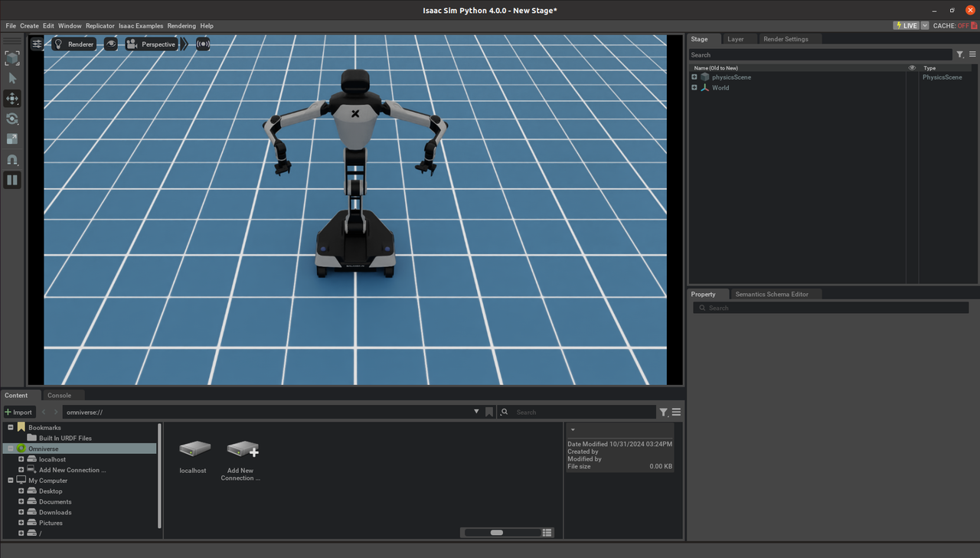Viewport: 980px width, 558px height.
Task: Toggle the magnet Snap tool
Action: pos(12,160)
